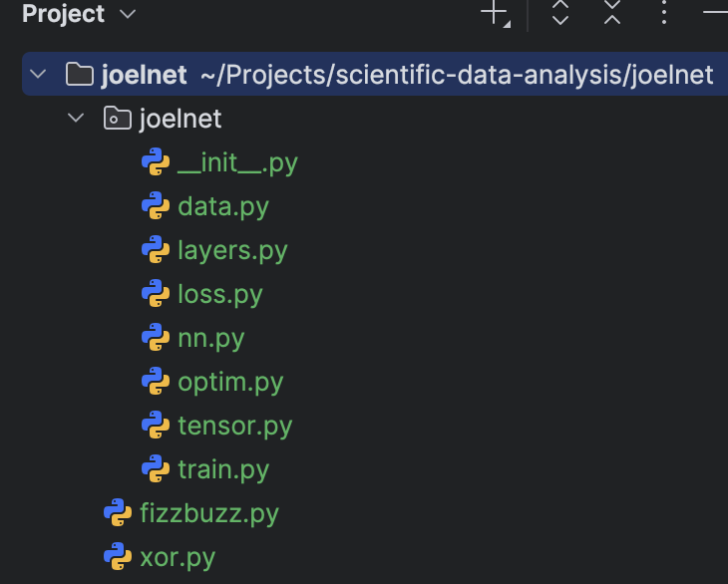Screen dimensions: 728x584
Task: Click the Python icon next to xor.py
Action: point(118,556)
